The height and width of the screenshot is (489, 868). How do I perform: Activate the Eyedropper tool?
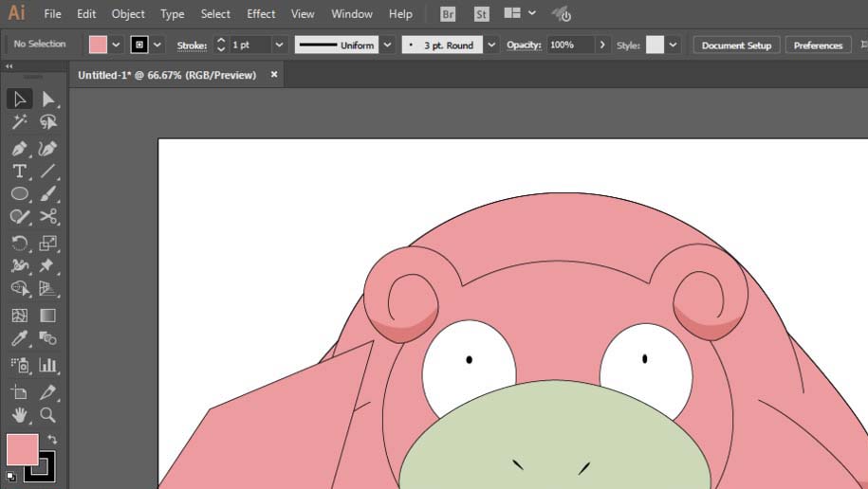19,339
